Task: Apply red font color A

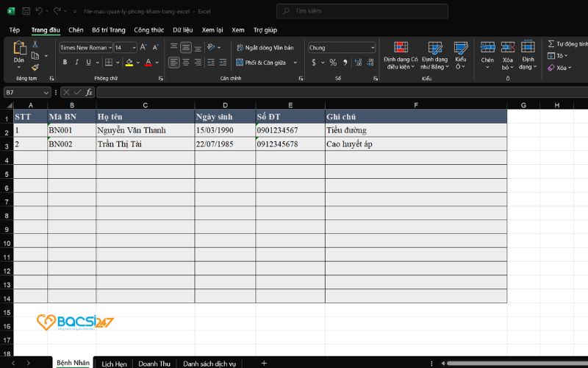Action: [148, 63]
